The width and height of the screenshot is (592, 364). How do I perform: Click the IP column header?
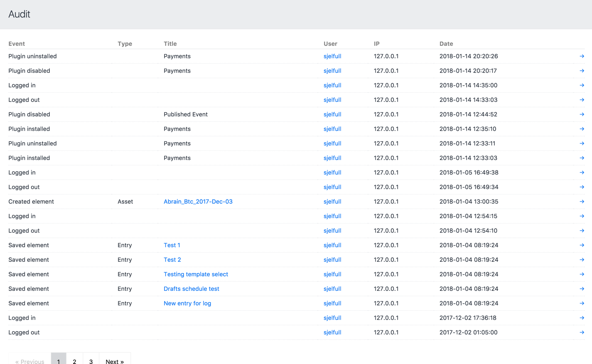376,44
